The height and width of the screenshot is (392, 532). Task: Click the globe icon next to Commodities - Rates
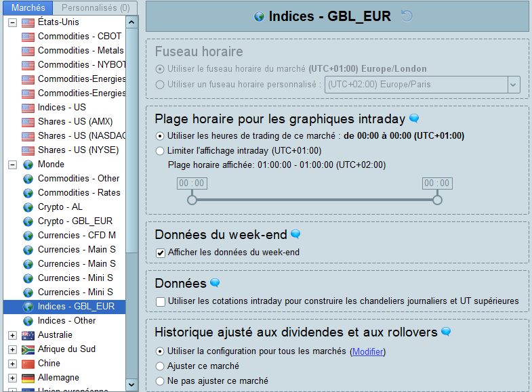tap(28, 193)
